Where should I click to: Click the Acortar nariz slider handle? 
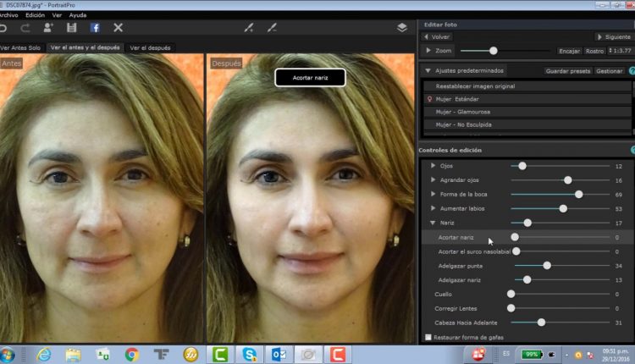[515, 237]
